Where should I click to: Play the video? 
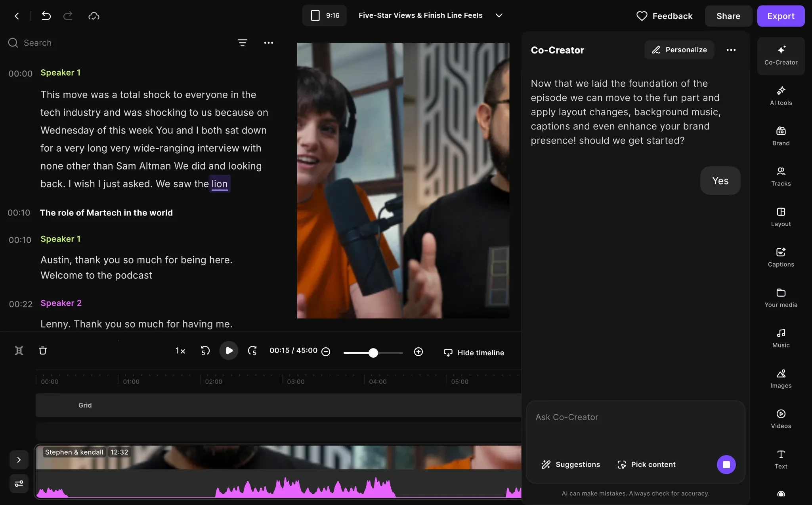pos(229,351)
